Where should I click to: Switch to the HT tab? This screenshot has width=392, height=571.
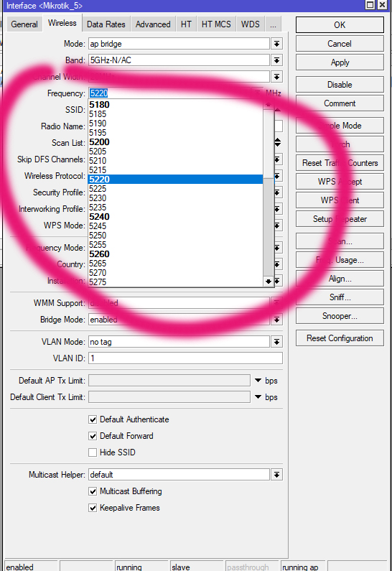(x=186, y=24)
